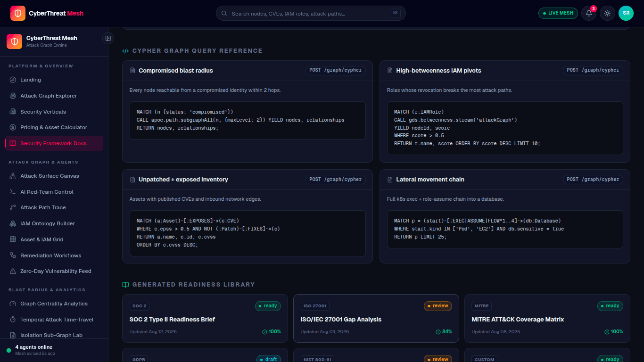Viewport: 644px width, 362px height.
Task: Click POST /graph/cypher badge on High-betweenness IAM pivots
Action: (593, 70)
